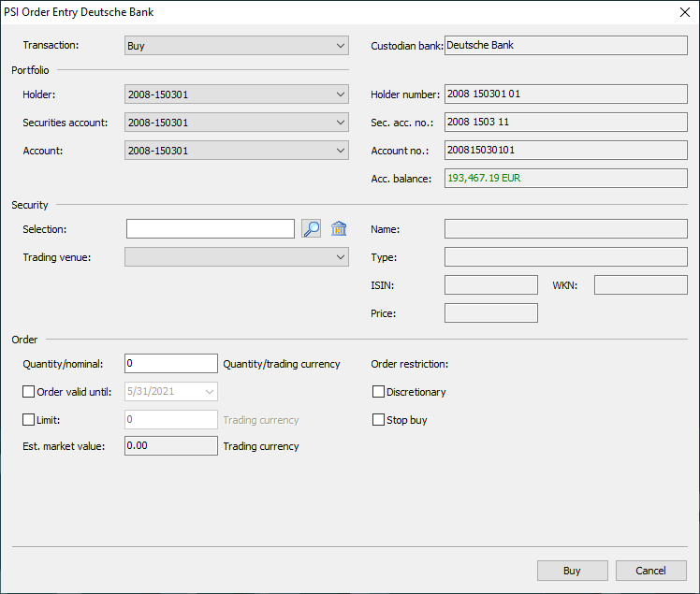Open the Securities account dropdown

[x=236, y=123]
